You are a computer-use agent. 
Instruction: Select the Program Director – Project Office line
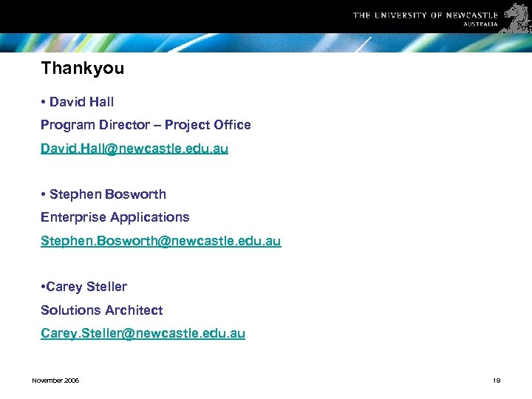146,125
